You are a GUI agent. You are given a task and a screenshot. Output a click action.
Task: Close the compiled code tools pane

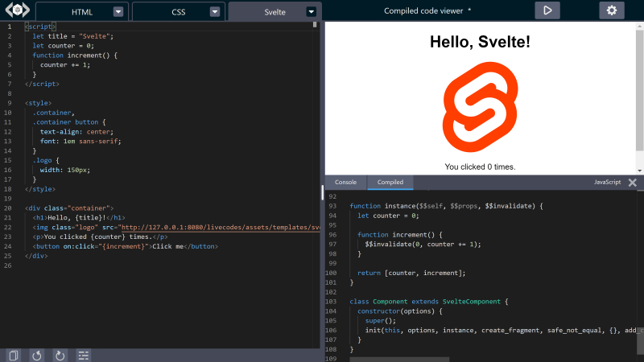pyautogui.click(x=633, y=183)
